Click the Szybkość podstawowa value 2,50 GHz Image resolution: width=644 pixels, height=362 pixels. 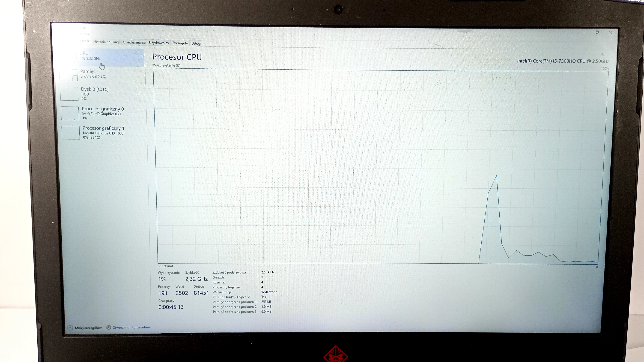point(268,272)
